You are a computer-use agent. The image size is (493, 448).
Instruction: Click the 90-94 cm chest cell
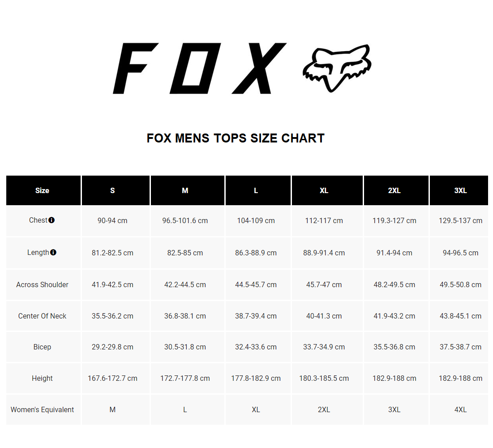click(112, 220)
